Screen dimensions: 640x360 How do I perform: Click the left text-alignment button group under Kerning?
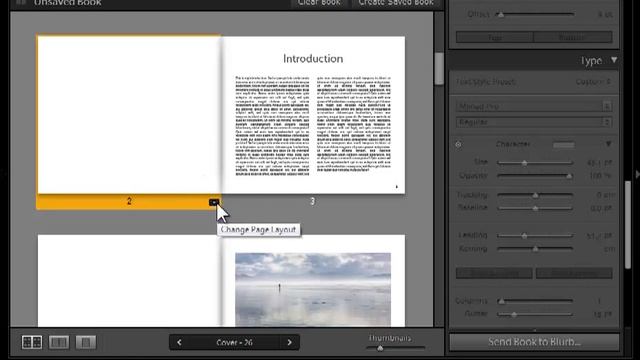494,273
